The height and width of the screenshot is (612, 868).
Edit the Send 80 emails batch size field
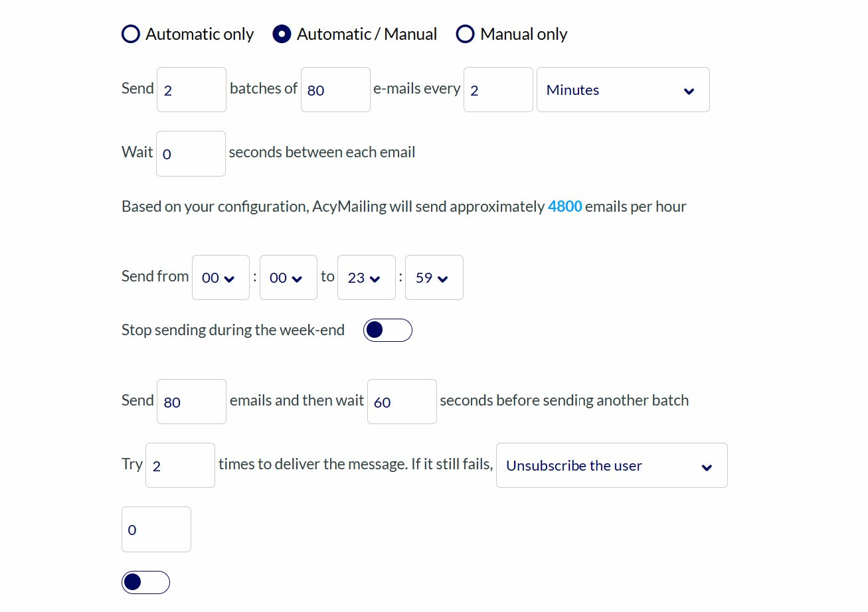(191, 402)
